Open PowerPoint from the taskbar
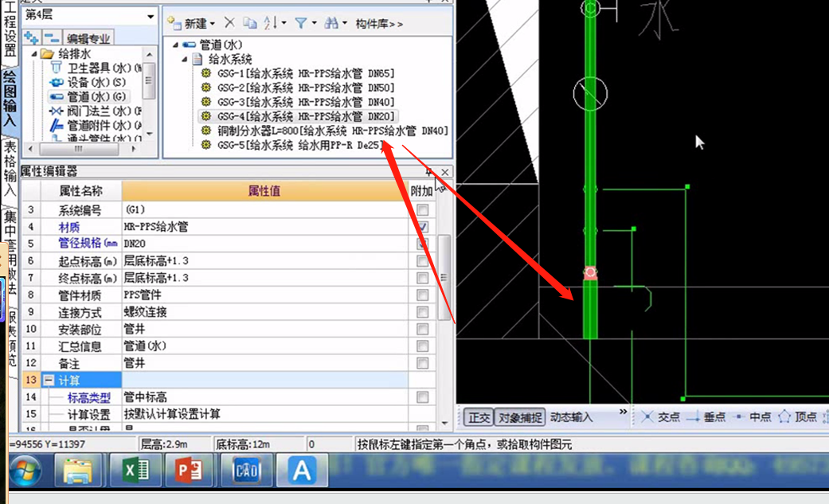 tap(190, 470)
